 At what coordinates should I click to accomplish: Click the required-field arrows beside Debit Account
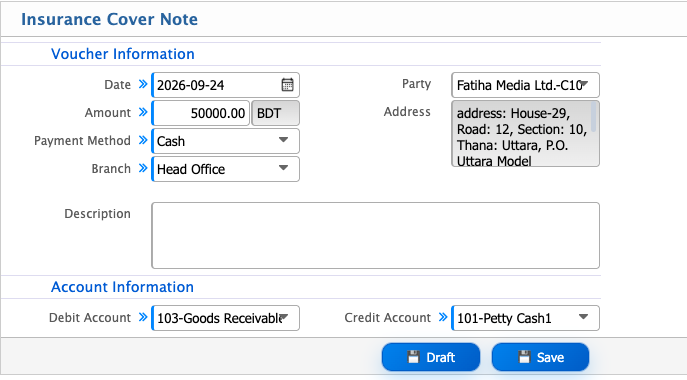click(x=143, y=317)
